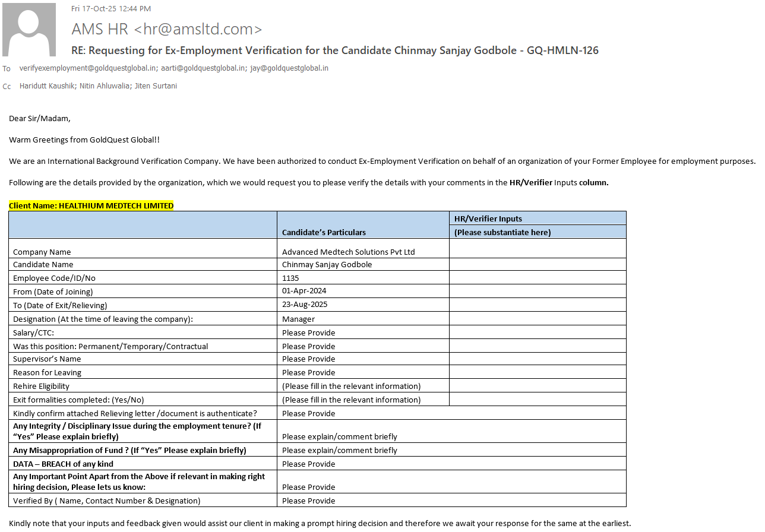The height and width of the screenshot is (532, 765).
Task: Click the Designation row label
Action: point(103,319)
